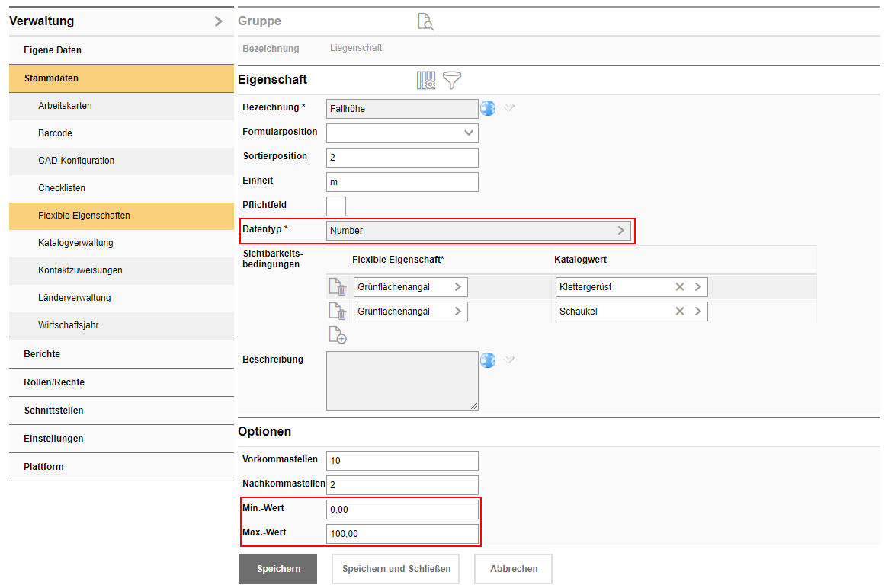
Task: Delete the Schaukel visibility condition row
Action: coord(337,312)
